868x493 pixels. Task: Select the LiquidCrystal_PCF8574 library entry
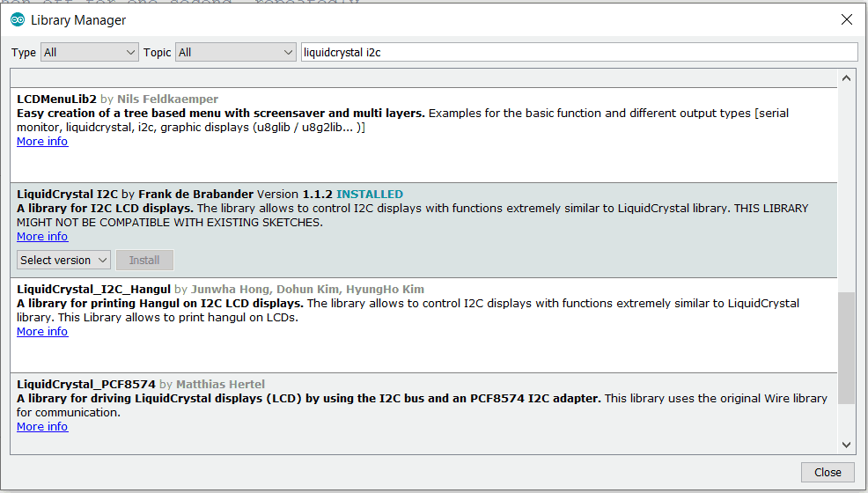423,440
